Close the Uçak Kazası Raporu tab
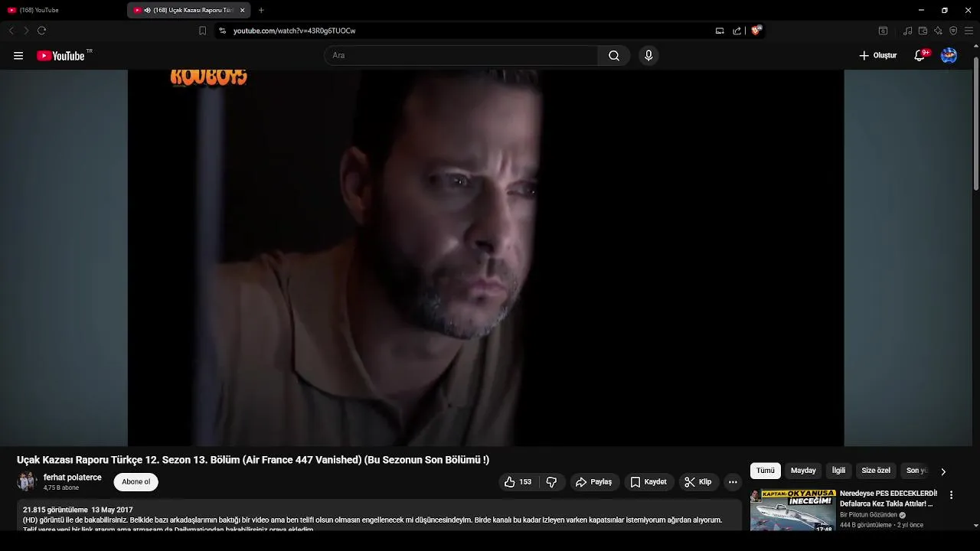The width and height of the screenshot is (980, 551). (242, 10)
